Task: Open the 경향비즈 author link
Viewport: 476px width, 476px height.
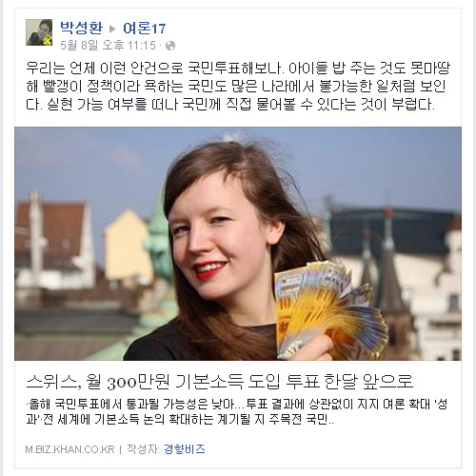Action: pos(185,449)
